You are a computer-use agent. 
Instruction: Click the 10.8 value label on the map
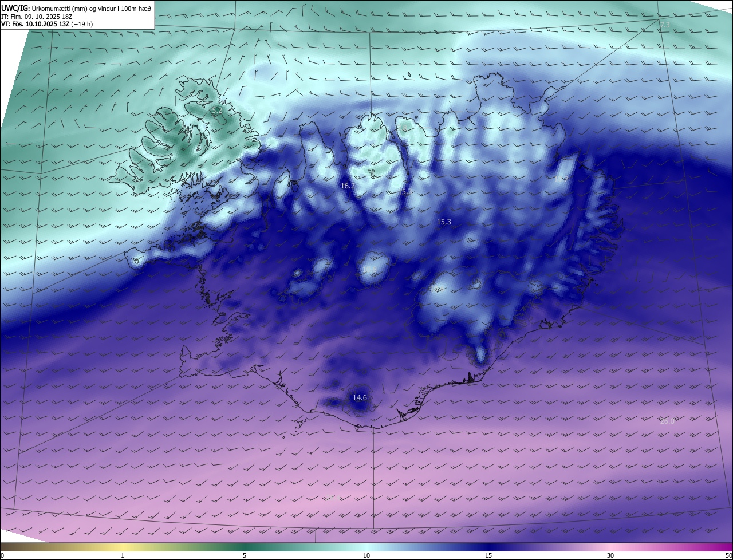coord(370,270)
